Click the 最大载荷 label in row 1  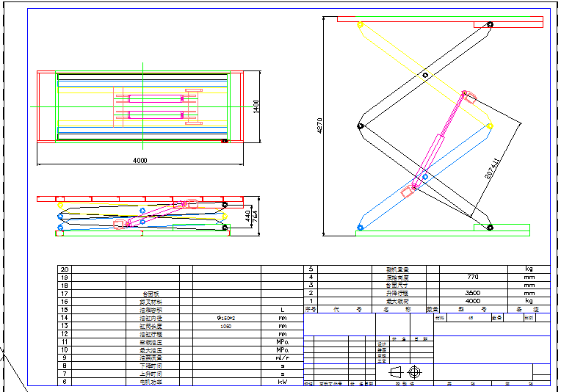point(397,301)
